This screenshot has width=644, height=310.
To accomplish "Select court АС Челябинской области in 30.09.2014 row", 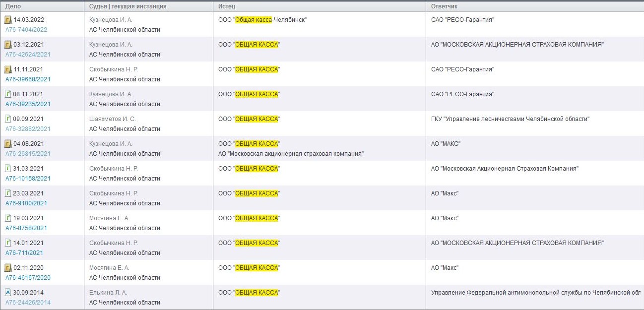I will [125, 303].
